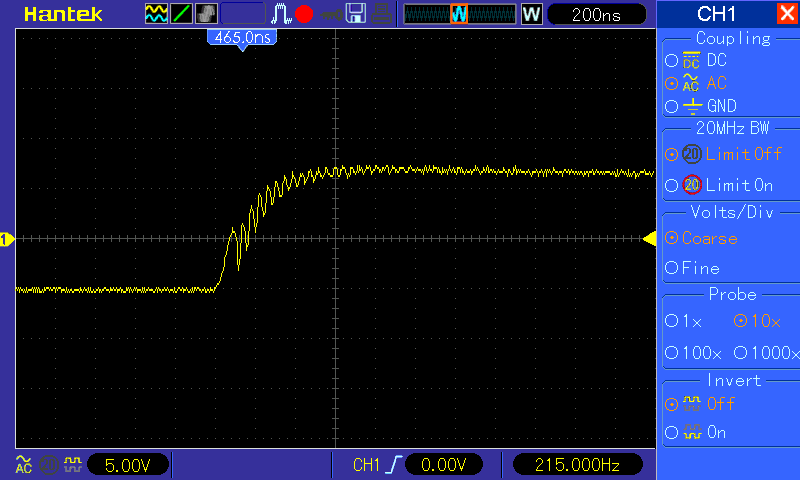Click the bandwidth limit status icon at bottom
This screenshot has height=480, width=800.
[x=49, y=465]
